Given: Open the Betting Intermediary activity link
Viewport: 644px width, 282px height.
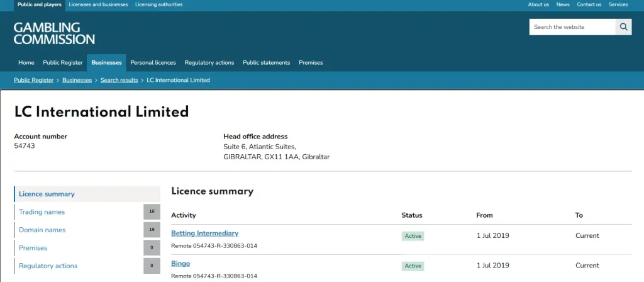Looking at the screenshot, I should point(204,233).
